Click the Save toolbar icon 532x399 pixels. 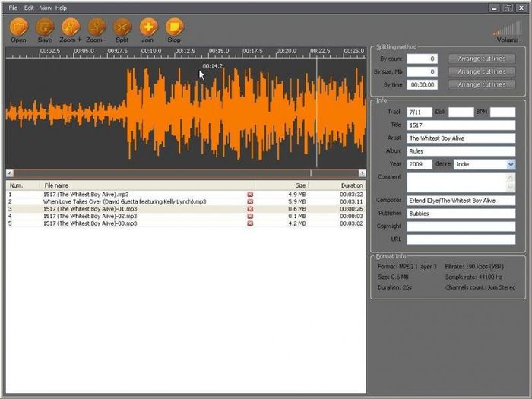pos(45,27)
